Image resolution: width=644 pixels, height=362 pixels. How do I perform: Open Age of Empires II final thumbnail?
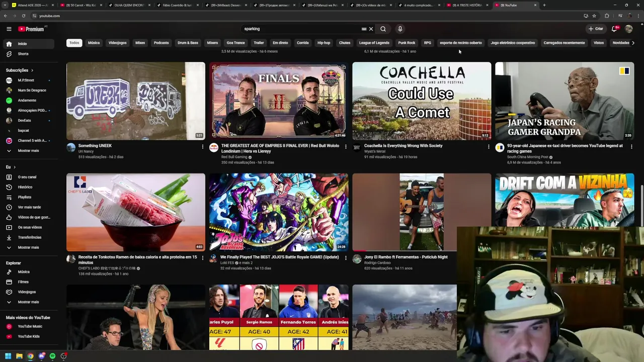279,101
